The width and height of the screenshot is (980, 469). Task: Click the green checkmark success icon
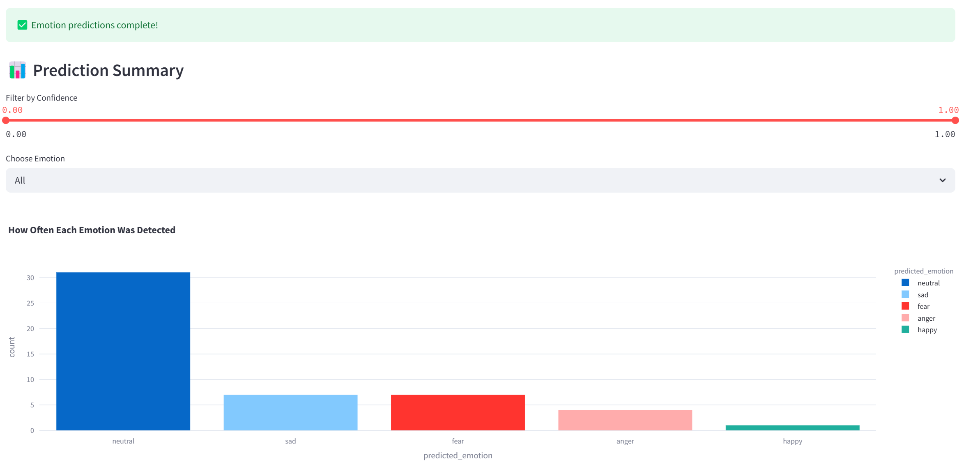(22, 25)
